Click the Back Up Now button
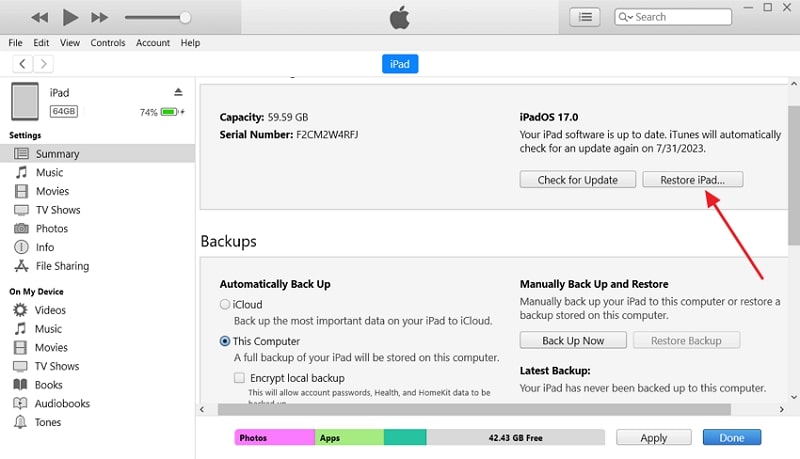 click(573, 340)
